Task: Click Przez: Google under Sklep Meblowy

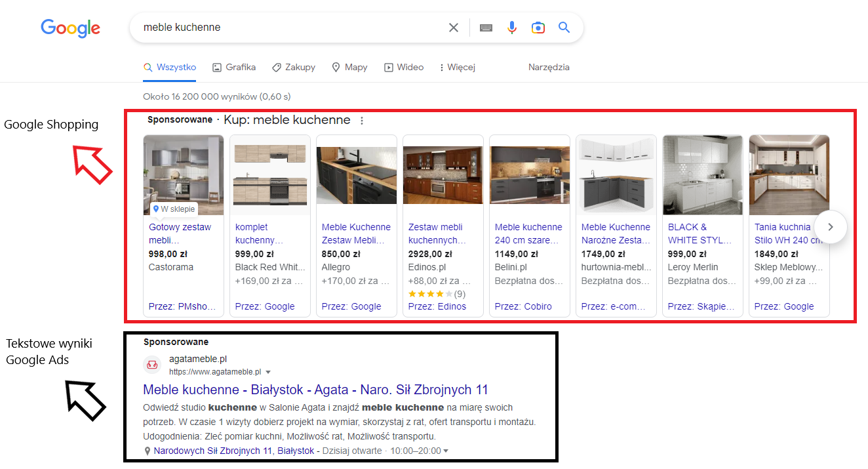Action: (784, 306)
